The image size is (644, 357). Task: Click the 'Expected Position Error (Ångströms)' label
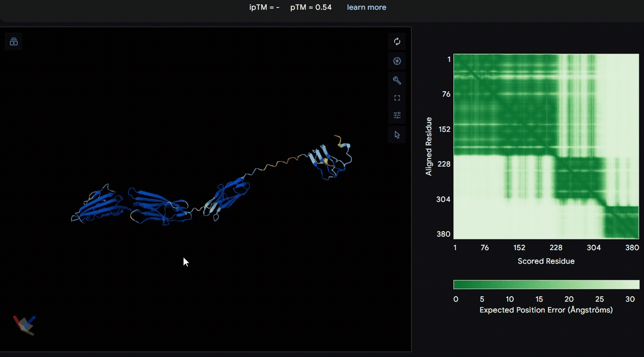pyautogui.click(x=546, y=310)
